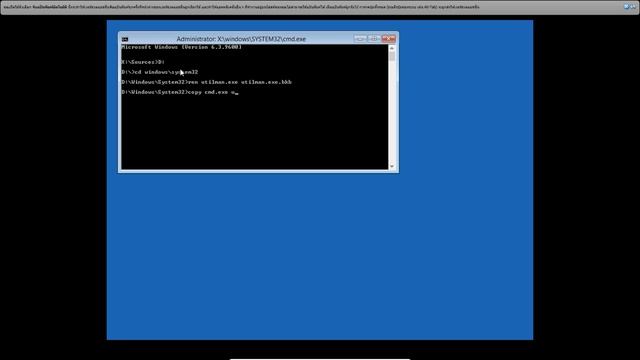Click the 'Microsoft Windows [Version 6.3.9600]' line
The width and height of the screenshot is (640, 360).
(182, 47)
